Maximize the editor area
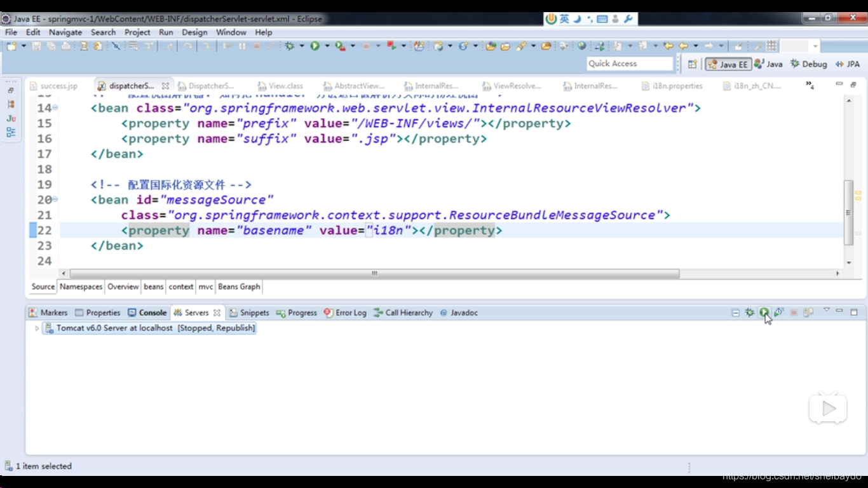This screenshot has width=868, height=488. pyautogui.click(x=853, y=85)
